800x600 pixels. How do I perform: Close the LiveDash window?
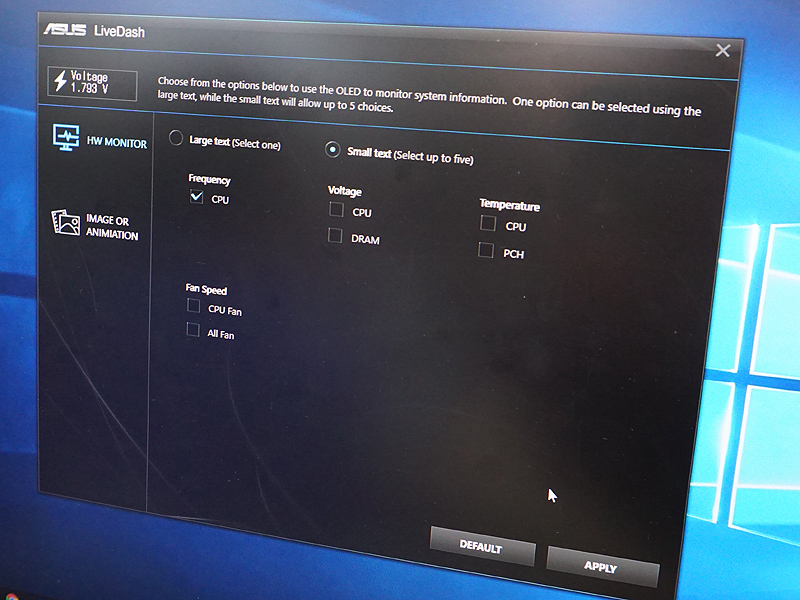(x=722, y=50)
